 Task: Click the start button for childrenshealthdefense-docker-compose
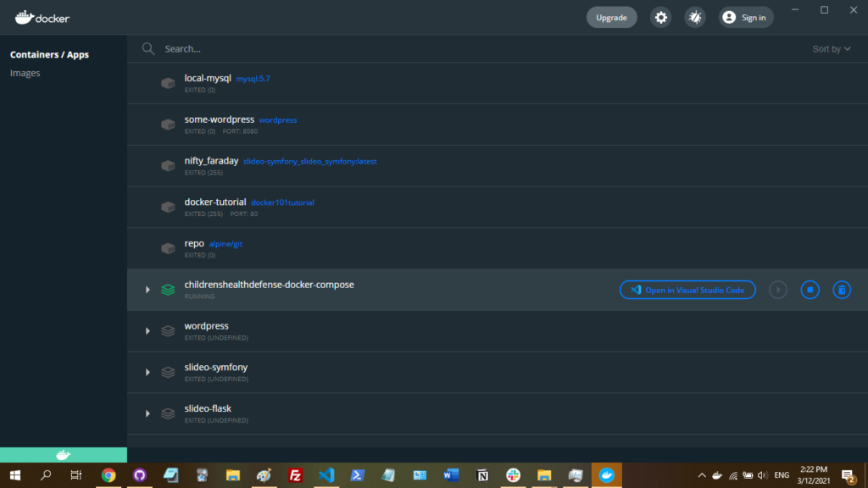[x=778, y=290]
